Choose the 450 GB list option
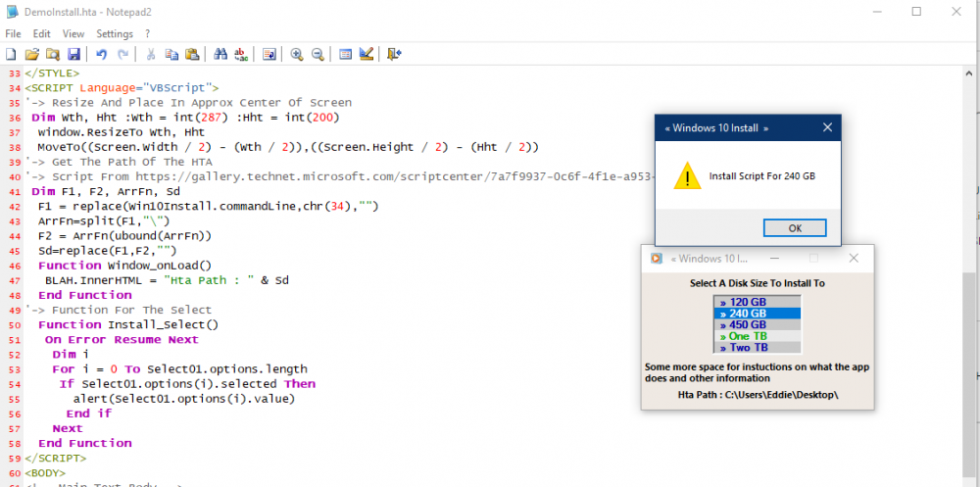Screen dimensions: 980x487 [x=757, y=324]
